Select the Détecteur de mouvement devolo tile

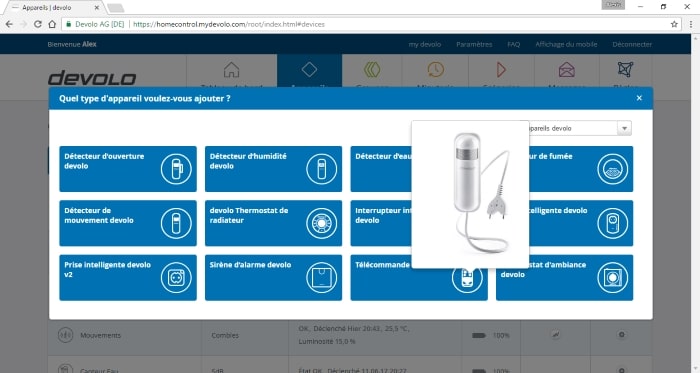click(128, 223)
